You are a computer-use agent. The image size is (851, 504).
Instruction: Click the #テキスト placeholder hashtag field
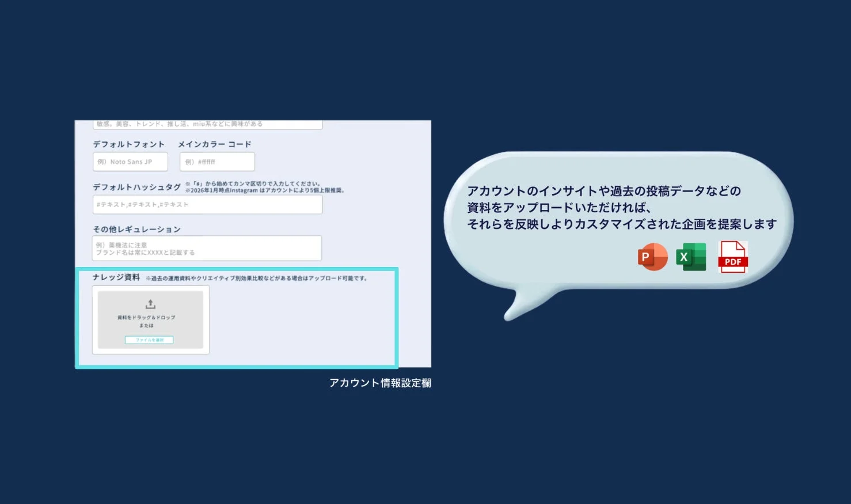point(207,204)
